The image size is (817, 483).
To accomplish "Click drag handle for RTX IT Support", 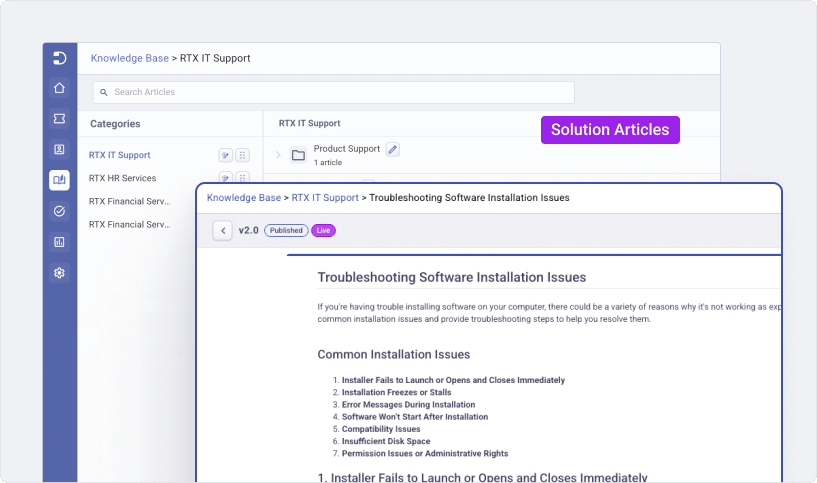I will pos(242,155).
